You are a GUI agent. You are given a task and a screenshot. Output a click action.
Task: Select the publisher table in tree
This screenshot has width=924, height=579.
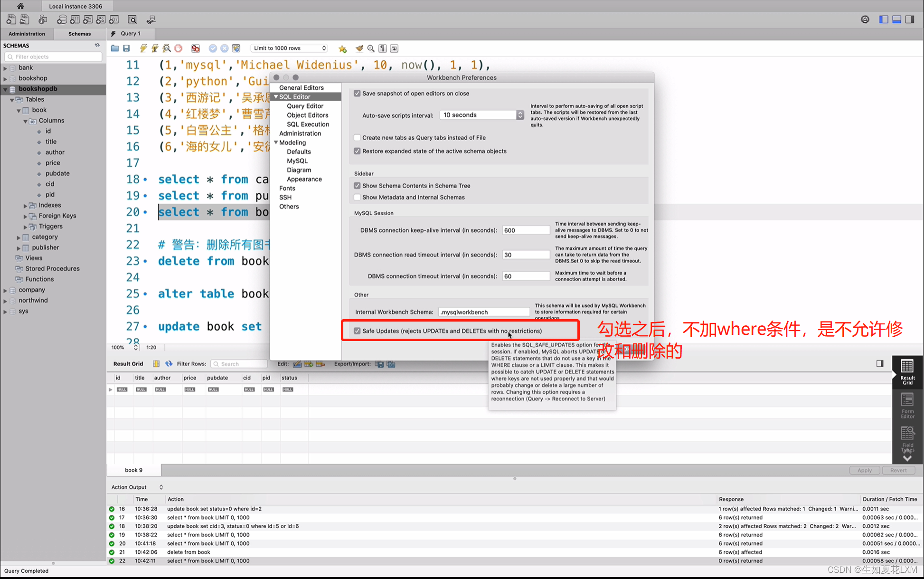46,247
